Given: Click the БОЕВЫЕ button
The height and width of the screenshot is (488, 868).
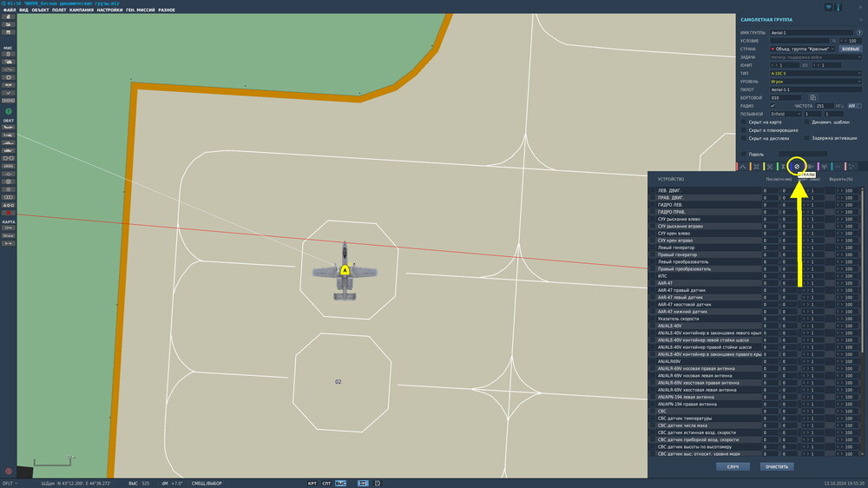Looking at the screenshot, I should pyautogui.click(x=851, y=49).
